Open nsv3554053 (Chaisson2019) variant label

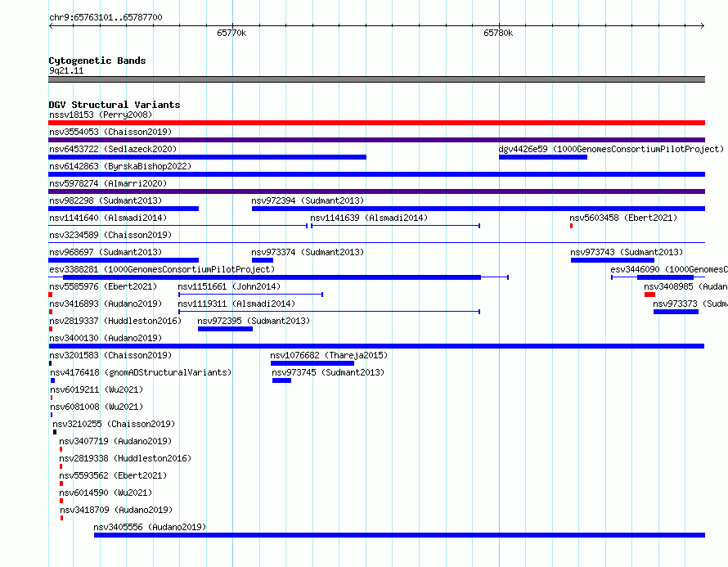pos(110,132)
